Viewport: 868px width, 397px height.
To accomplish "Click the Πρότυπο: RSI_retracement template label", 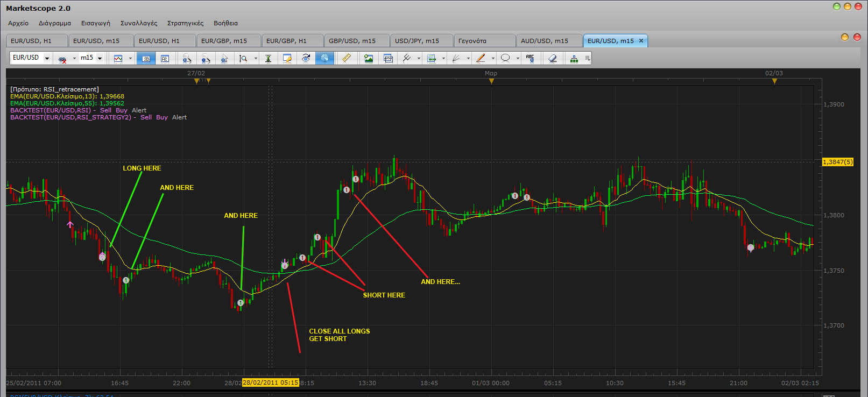I will pyautogui.click(x=54, y=89).
